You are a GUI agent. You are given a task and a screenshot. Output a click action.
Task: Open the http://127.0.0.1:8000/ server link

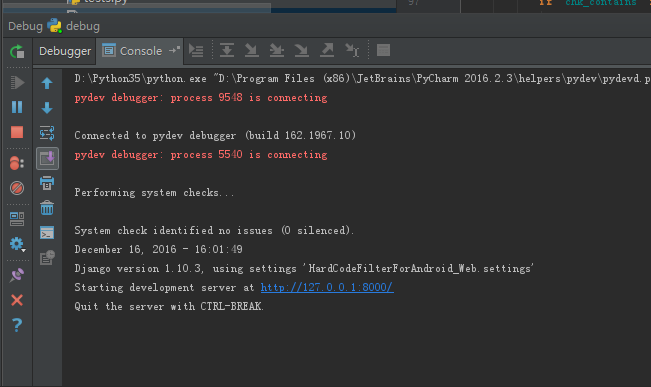(x=327, y=287)
